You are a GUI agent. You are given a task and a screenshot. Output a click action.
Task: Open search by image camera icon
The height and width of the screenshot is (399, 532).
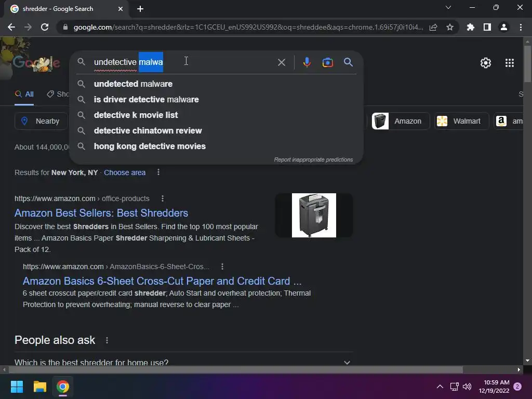328,62
